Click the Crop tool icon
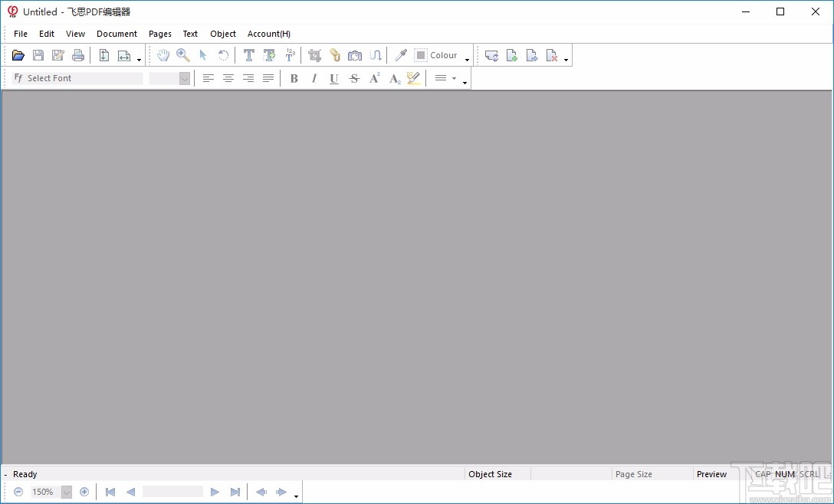Screen dimensions: 834x504 314,55
